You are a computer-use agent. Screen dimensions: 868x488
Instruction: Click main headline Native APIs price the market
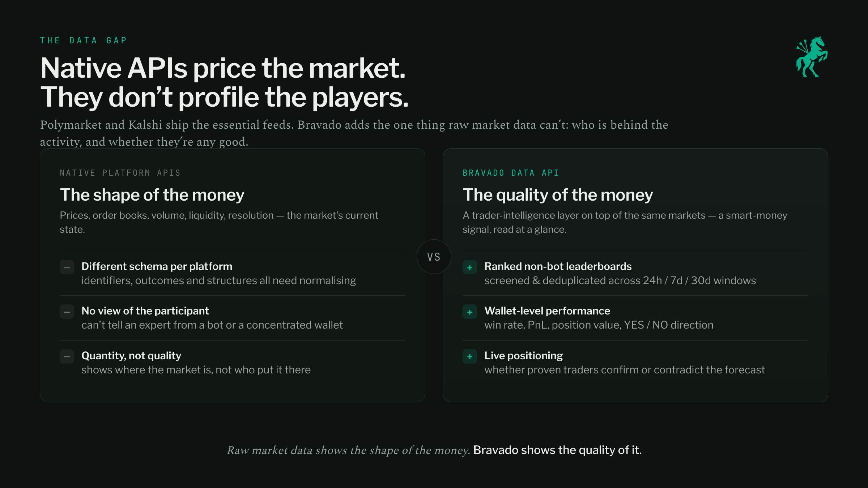pos(223,68)
